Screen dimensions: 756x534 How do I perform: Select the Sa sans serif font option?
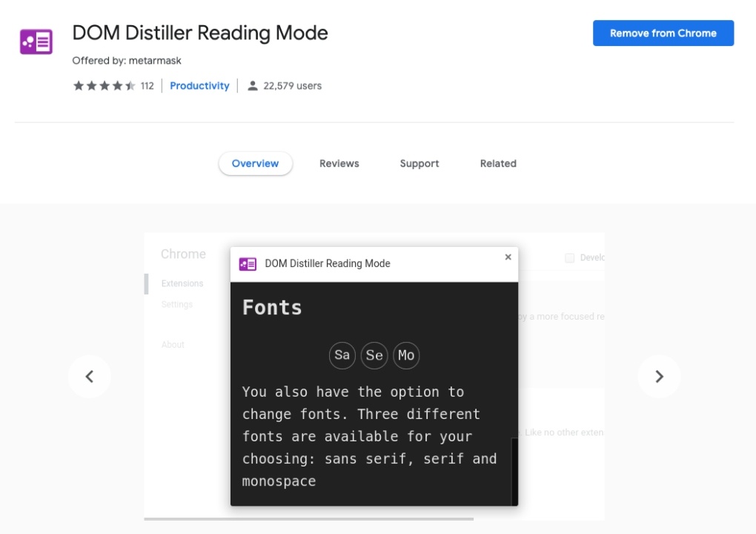(342, 355)
